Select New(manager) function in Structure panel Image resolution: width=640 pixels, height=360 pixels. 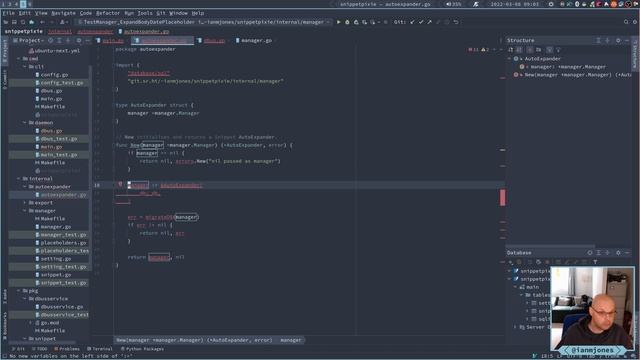[x=573, y=75]
